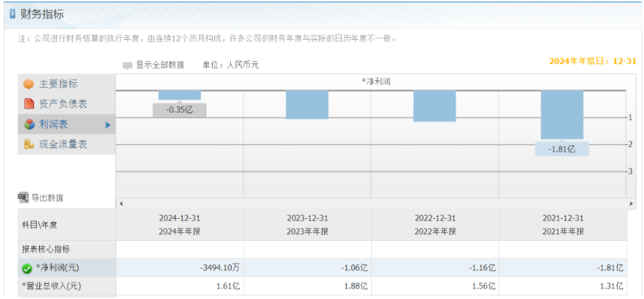Click the 单位:人民币元 label
The width and height of the screenshot is (644, 299).
click(231, 65)
